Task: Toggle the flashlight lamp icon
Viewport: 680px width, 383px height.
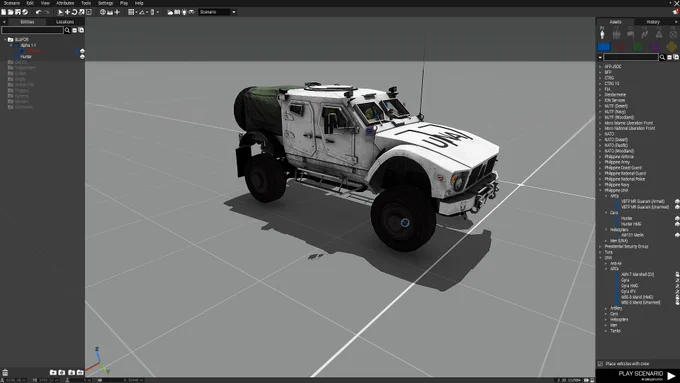Action: (184, 12)
